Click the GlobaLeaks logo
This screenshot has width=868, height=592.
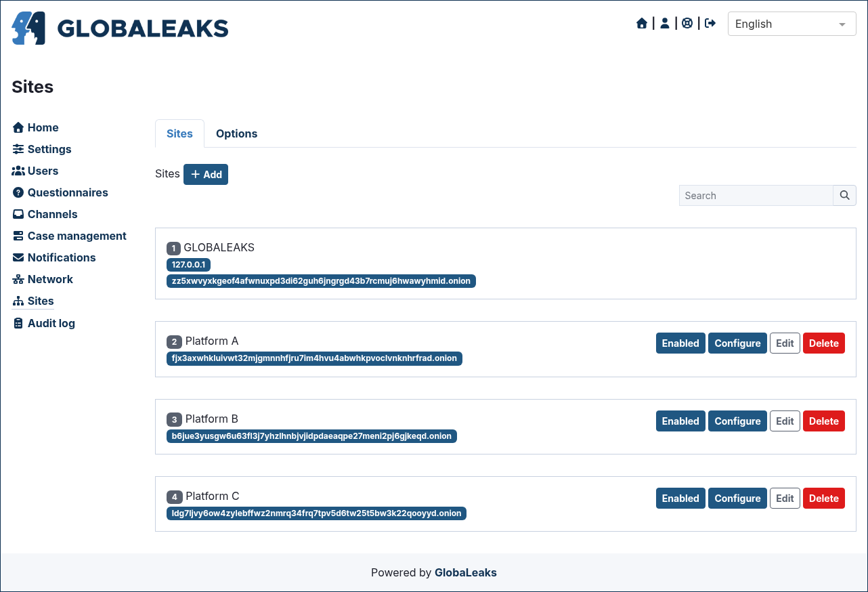pyautogui.click(x=120, y=28)
